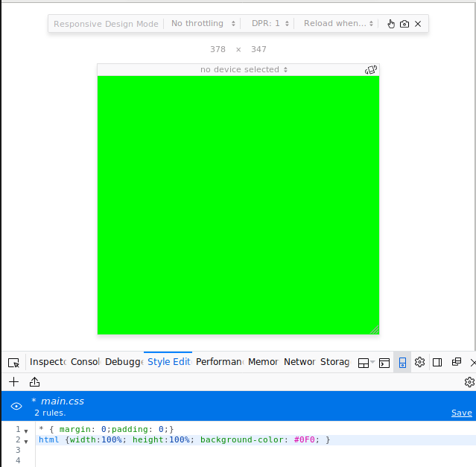The width and height of the screenshot is (476, 467).
Task: Toggle Responsive Design Mode button in toolbox
Action: pos(402,363)
